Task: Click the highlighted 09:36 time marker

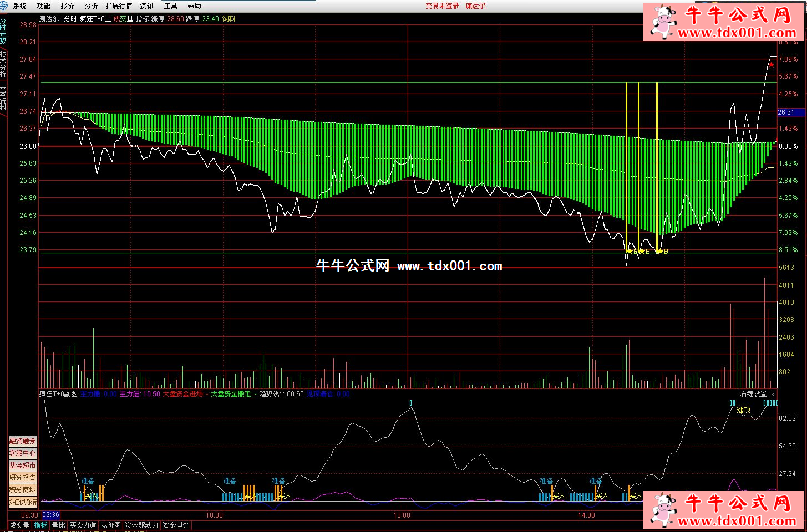Action: click(50, 515)
